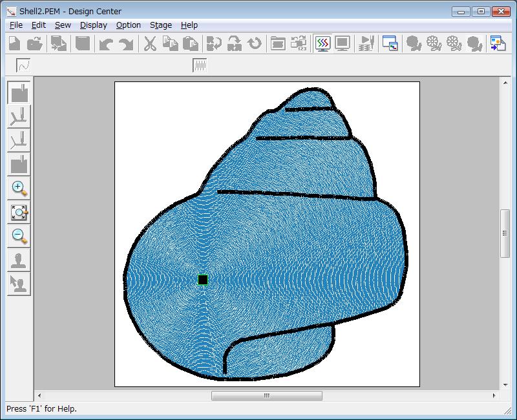This screenshot has width=517, height=420.
Task: Click the Paste clipboard icon
Action: pyautogui.click(x=191, y=43)
